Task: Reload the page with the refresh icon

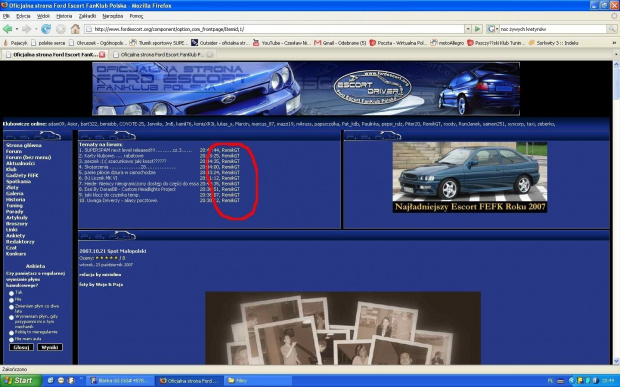Action: 46,29
